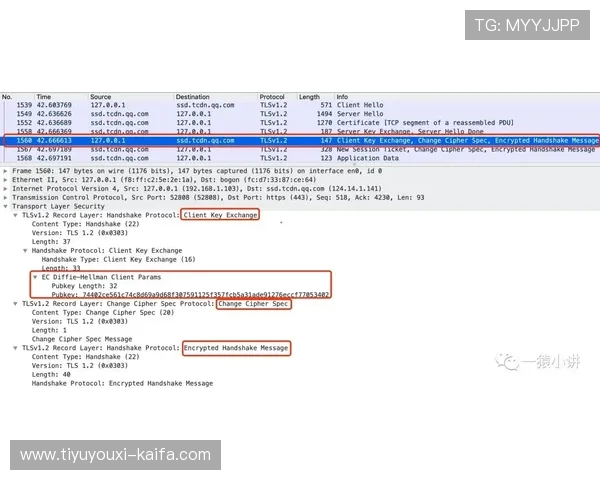Image resolution: width=600 pixels, height=480 pixels.
Task: Expand Transmission Control Protocol section
Action: (7, 197)
